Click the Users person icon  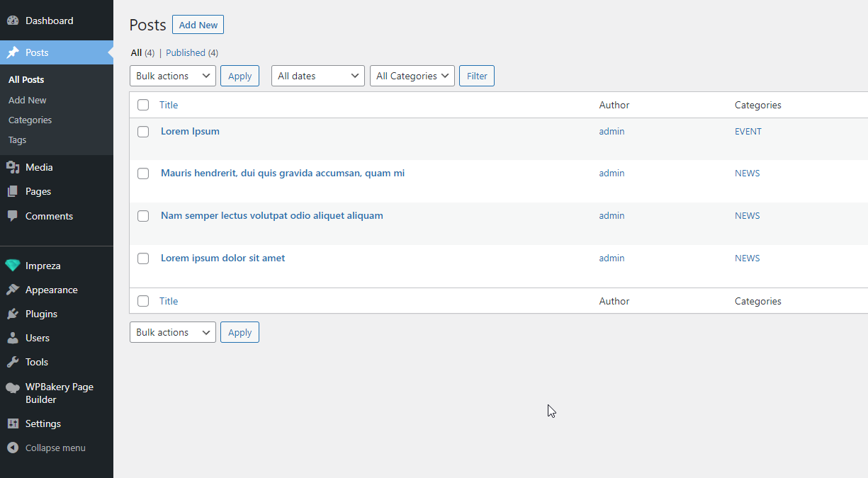point(13,338)
